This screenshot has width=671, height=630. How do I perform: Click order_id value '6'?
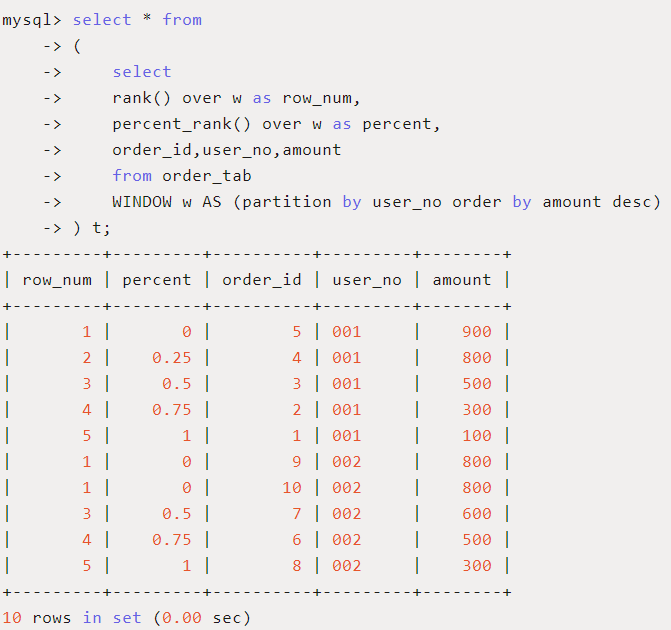297,540
